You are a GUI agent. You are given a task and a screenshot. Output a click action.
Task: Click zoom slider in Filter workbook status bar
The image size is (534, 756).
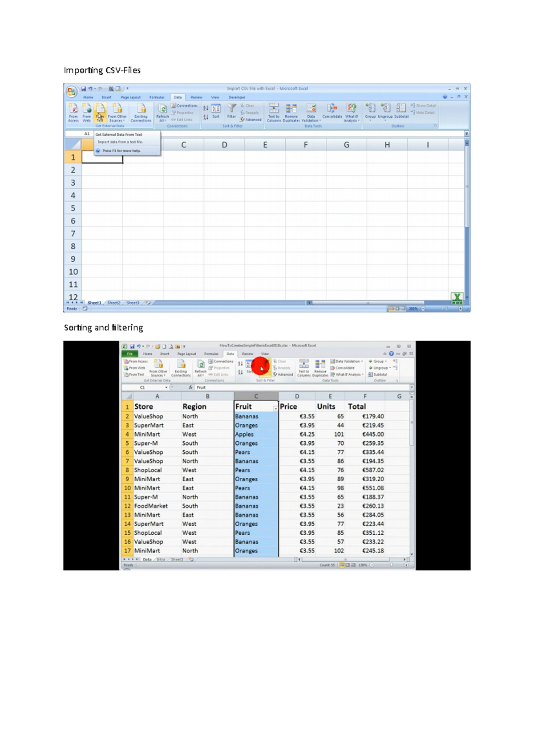392,565
